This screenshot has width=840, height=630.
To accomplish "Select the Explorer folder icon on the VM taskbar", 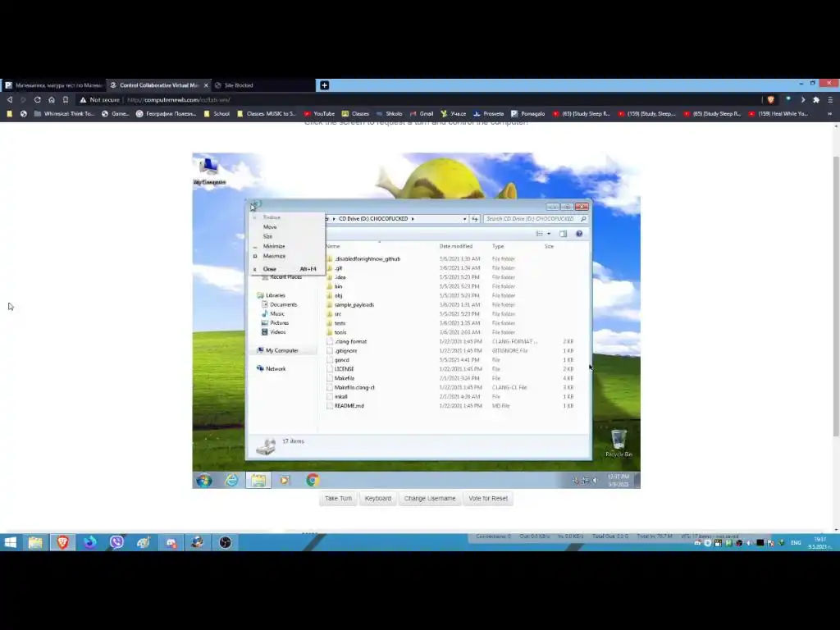I will point(258,480).
